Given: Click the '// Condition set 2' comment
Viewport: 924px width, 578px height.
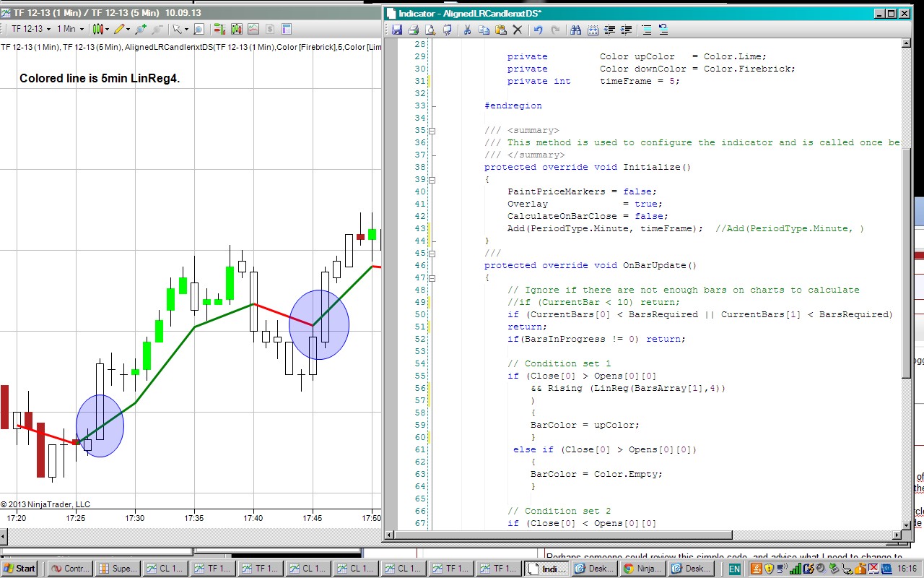Looking at the screenshot, I should coord(559,511).
